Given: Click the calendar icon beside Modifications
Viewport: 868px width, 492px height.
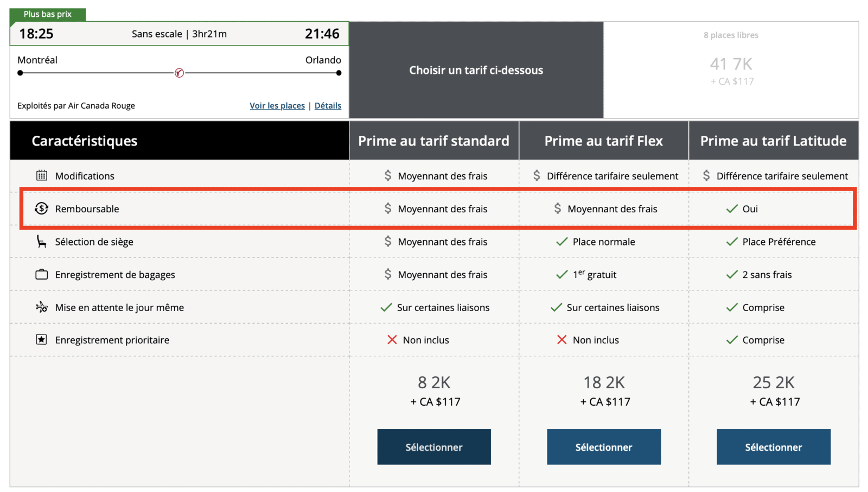Looking at the screenshot, I should (x=41, y=175).
